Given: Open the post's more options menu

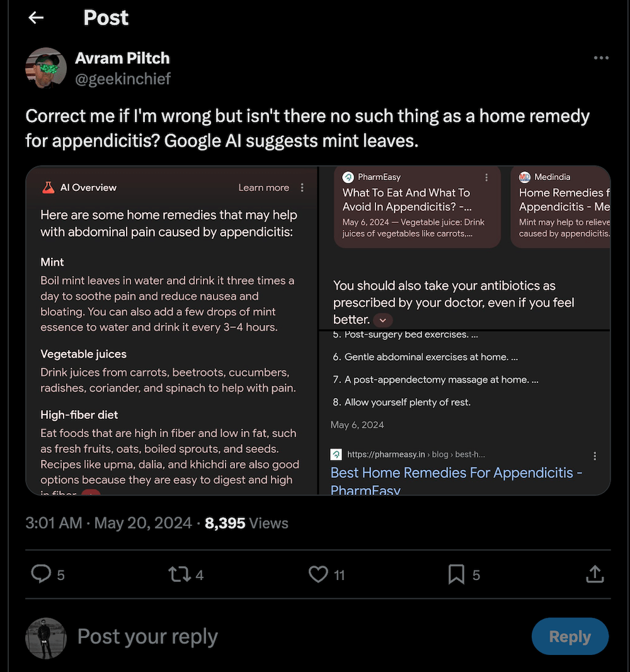Looking at the screenshot, I should pos(601,58).
